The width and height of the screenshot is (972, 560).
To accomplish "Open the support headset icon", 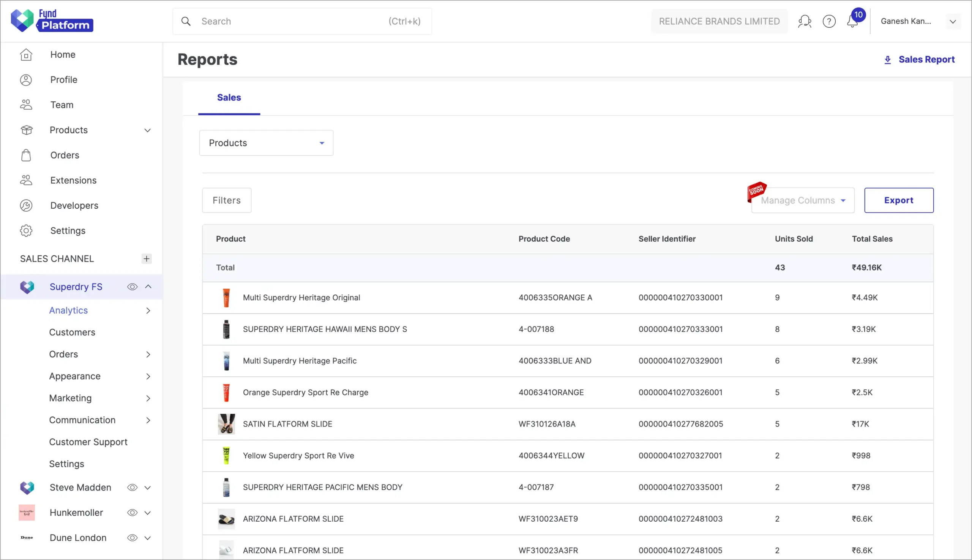I will (x=805, y=21).
